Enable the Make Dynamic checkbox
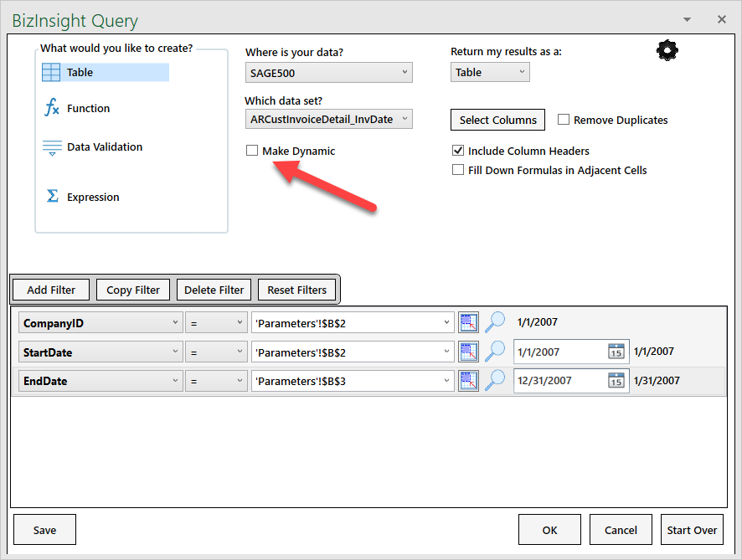Viewport: 742px width, 560px height. pos(252,151)
